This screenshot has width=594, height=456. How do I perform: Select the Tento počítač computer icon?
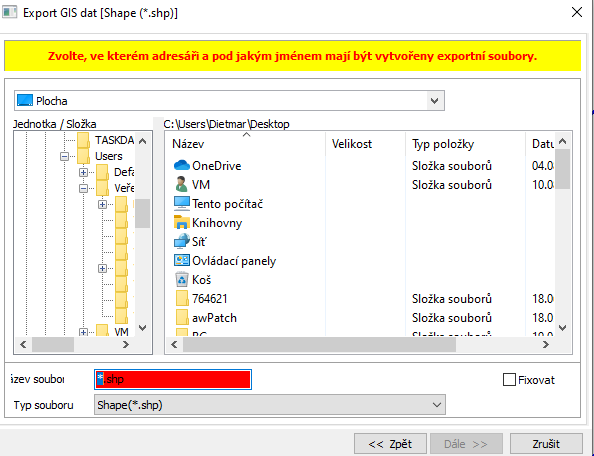coord(181,203)
